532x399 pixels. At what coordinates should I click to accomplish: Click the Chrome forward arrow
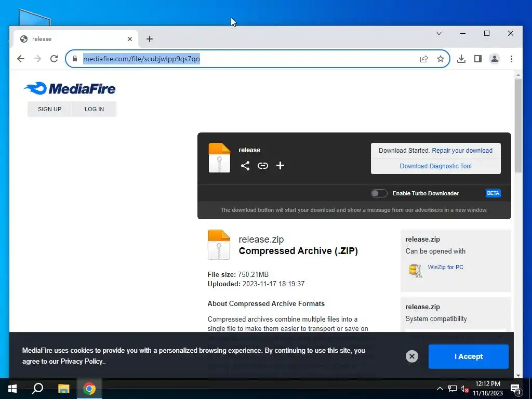point(37,59)
